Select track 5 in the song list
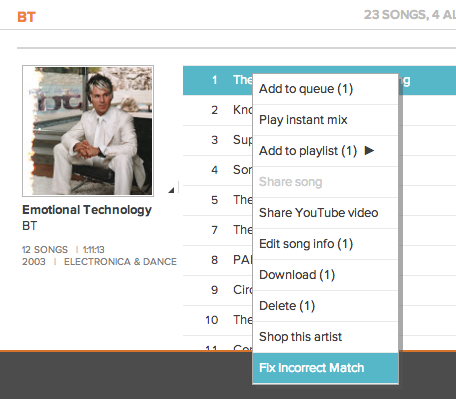 [x=218, y=200]
